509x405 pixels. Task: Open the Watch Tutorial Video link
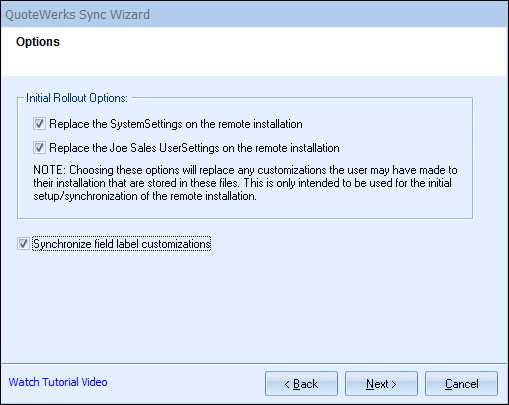coord(58,382)
